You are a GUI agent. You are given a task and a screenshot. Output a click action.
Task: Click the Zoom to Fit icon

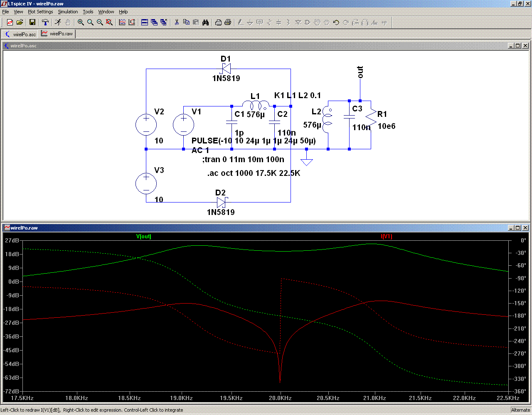[109, 22]
